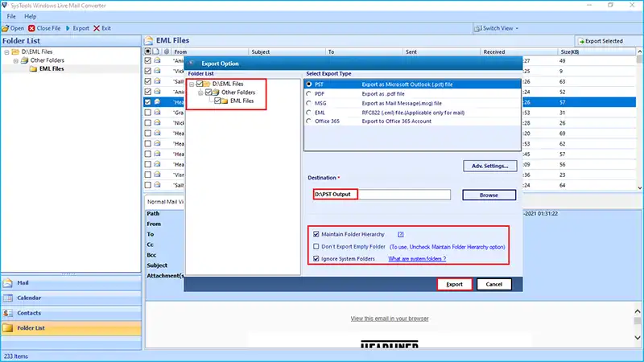Click the EML Files folder icon in Export dialog tree

225,101
